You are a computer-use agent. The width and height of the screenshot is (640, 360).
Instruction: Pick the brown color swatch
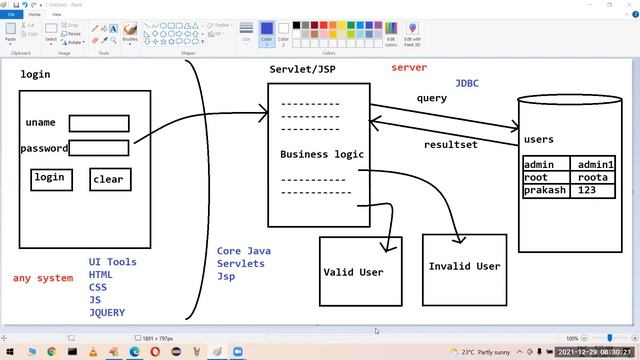pyautogui.click(x=315, y=34)
